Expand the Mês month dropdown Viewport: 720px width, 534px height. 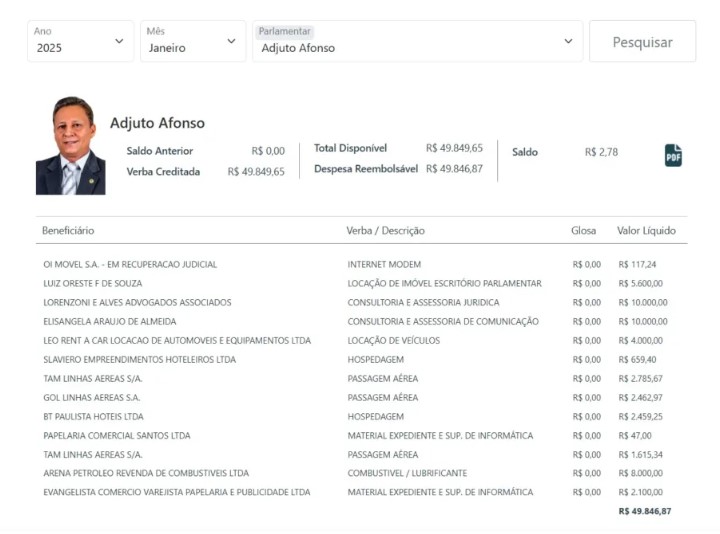pos(193,41)
